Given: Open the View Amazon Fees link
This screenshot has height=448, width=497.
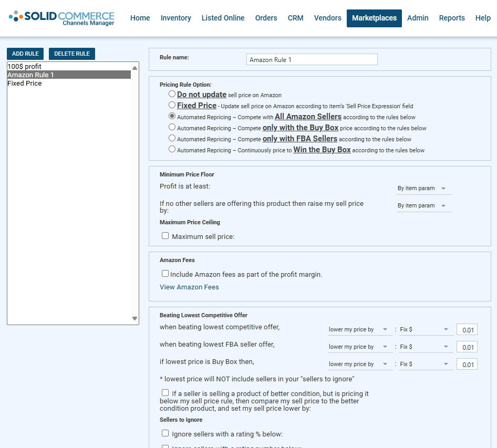Looking at the screenshot, I should [x=189, y=287].
